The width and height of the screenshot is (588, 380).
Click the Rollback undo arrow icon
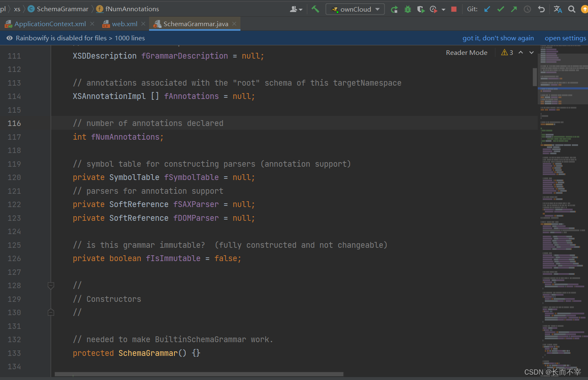541,9
